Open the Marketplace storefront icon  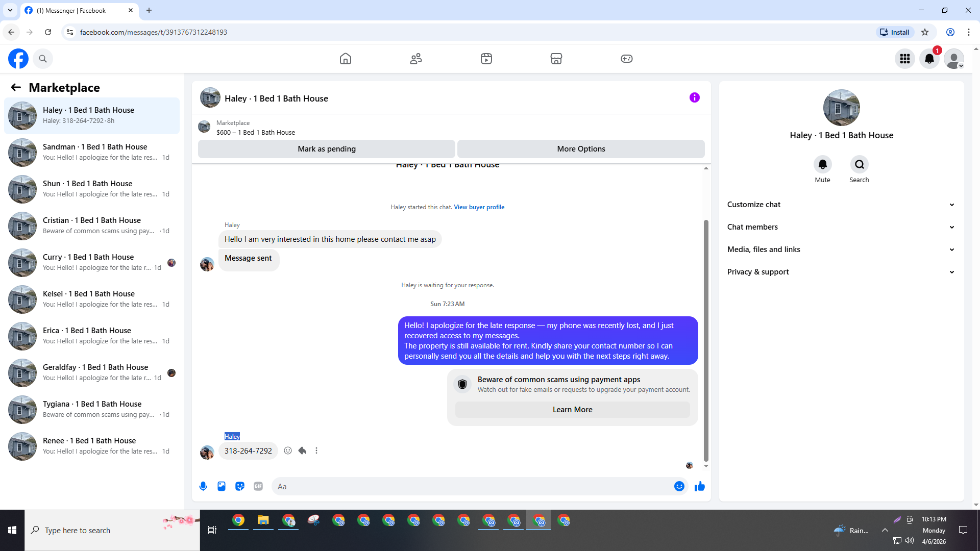[x=556, y=59]
